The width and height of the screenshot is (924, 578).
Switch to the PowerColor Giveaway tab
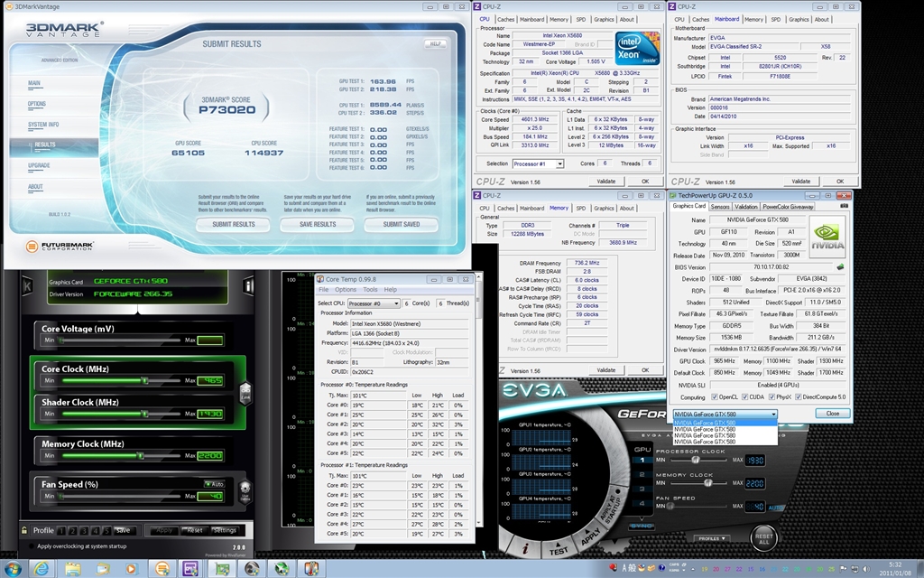pos(788,207)
